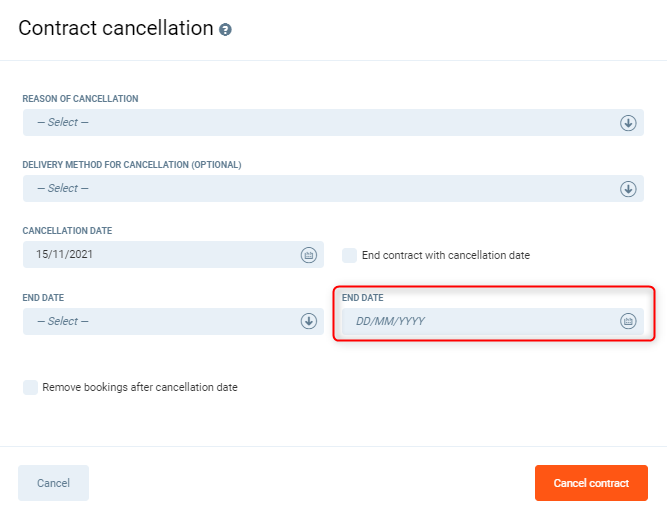Open the End Date select placeholder text
Image resolution: width=667 pixels, height=519 pixels.
coord(63,321)
